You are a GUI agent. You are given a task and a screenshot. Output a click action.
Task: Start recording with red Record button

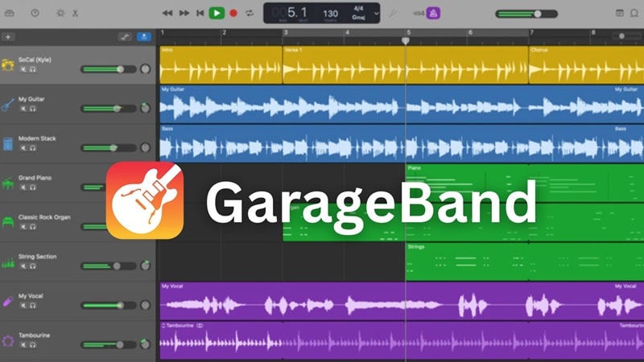coord(233,13)
